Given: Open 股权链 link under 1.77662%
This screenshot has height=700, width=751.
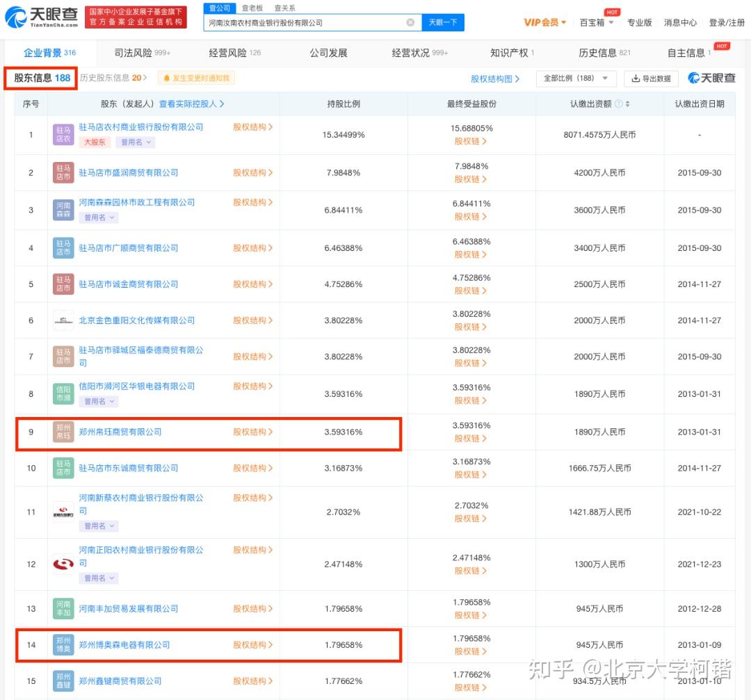Looking at the screenshot, I should point(470,687).
